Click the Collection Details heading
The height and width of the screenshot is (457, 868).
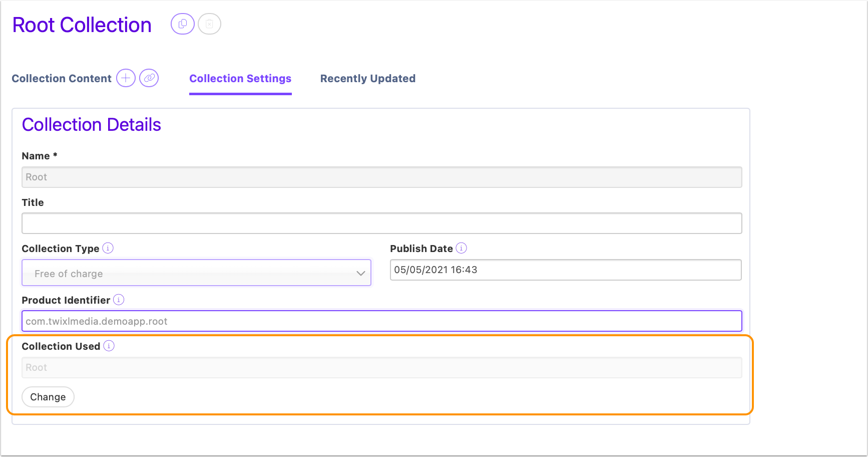[92, 125]
